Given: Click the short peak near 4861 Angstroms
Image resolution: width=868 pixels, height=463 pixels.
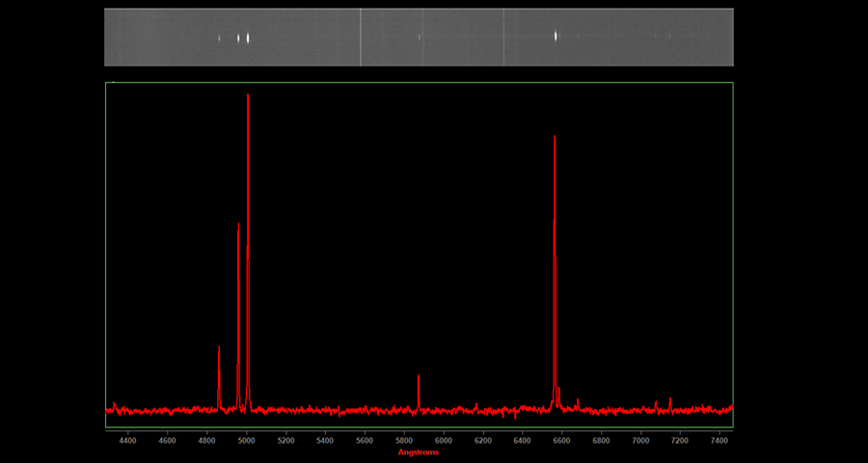Looking at the screenshot, I should pyautogui.click(x=219, y=348).
